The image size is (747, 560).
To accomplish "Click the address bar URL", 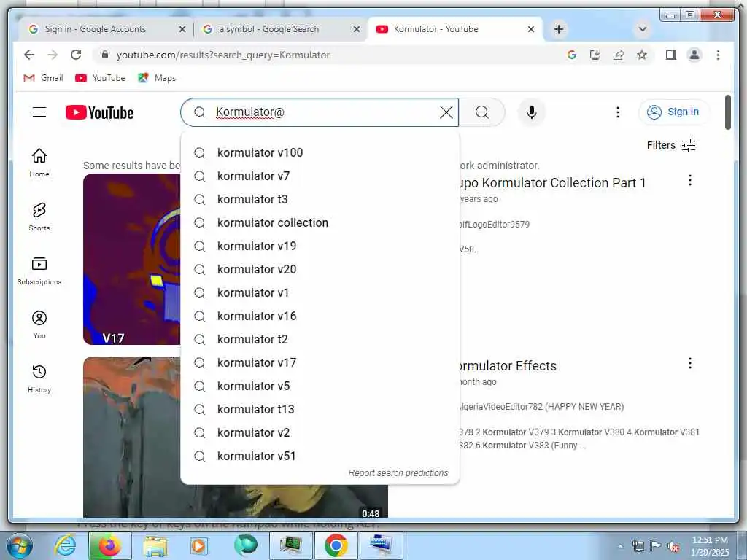I will click(x=223, y=55).
